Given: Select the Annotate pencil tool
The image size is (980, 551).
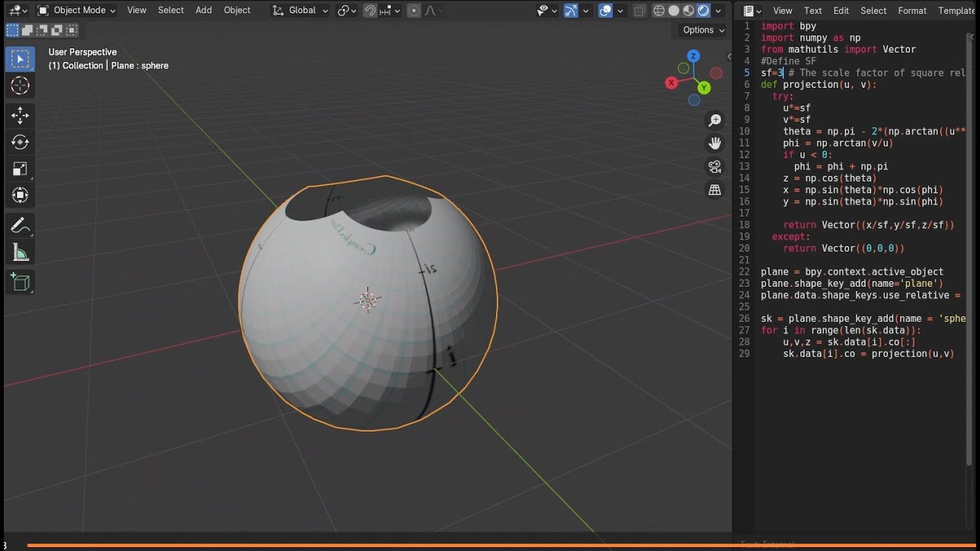Looking at the screenshot, I should 21,226.
